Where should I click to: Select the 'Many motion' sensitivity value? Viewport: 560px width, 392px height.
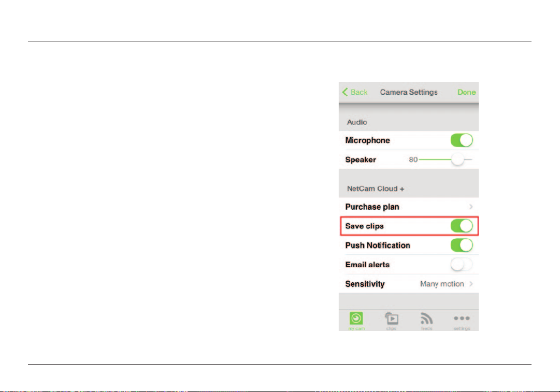coord(442,284)
